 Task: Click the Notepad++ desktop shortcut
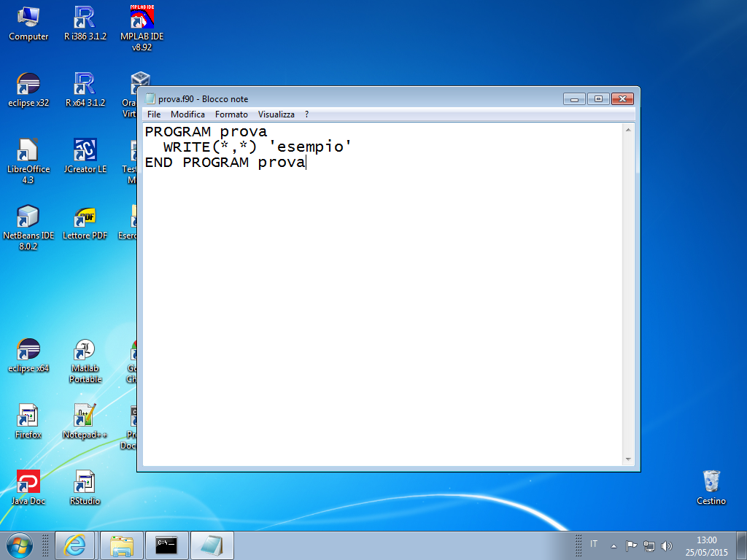[x=85, y=419]
